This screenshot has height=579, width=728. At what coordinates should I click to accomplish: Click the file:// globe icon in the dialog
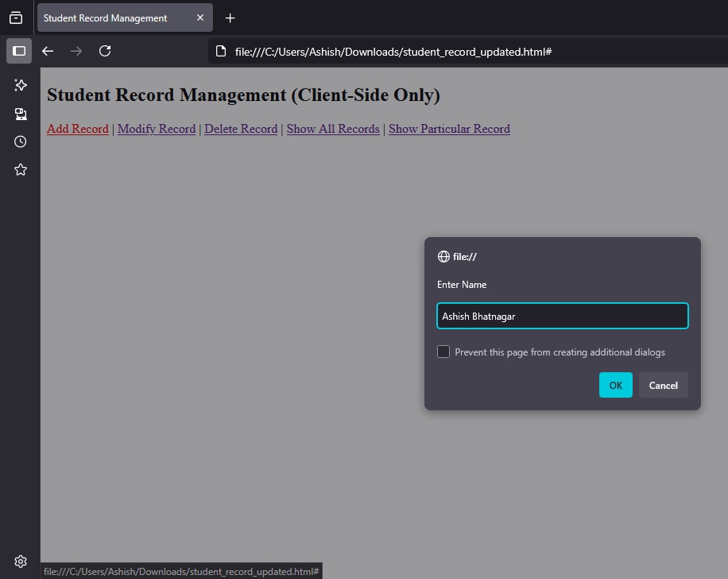(x=443, y=256)
